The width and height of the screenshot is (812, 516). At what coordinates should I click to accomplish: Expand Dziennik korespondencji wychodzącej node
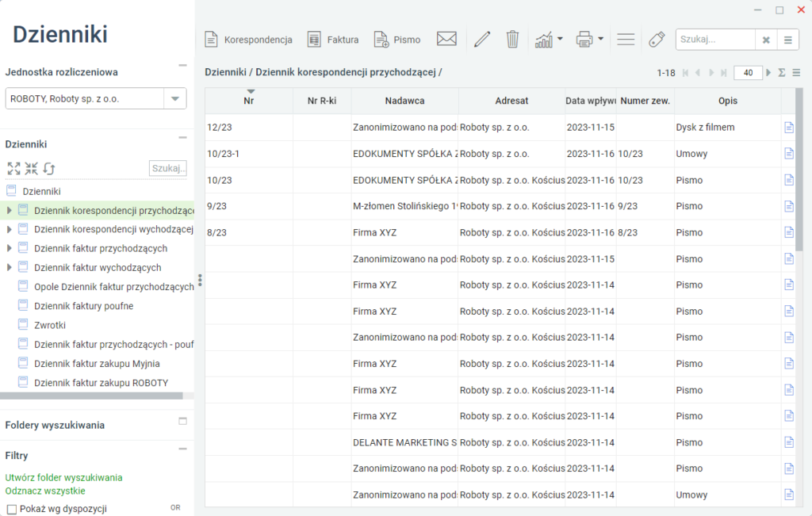pos(9,229)
